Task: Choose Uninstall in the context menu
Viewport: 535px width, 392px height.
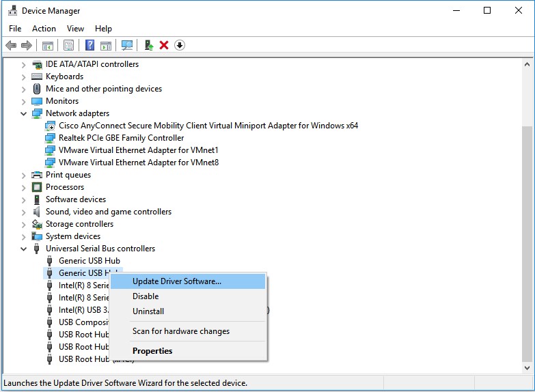Action: coord(188,311)
